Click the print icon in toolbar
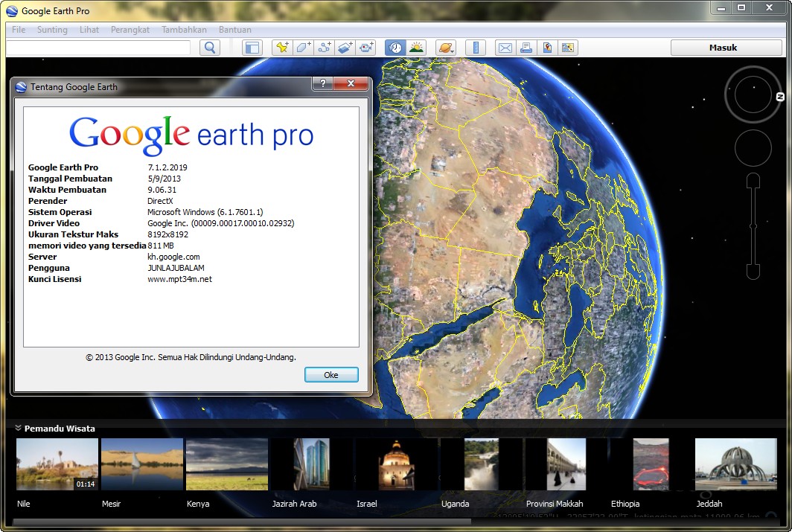 [526, 48]
